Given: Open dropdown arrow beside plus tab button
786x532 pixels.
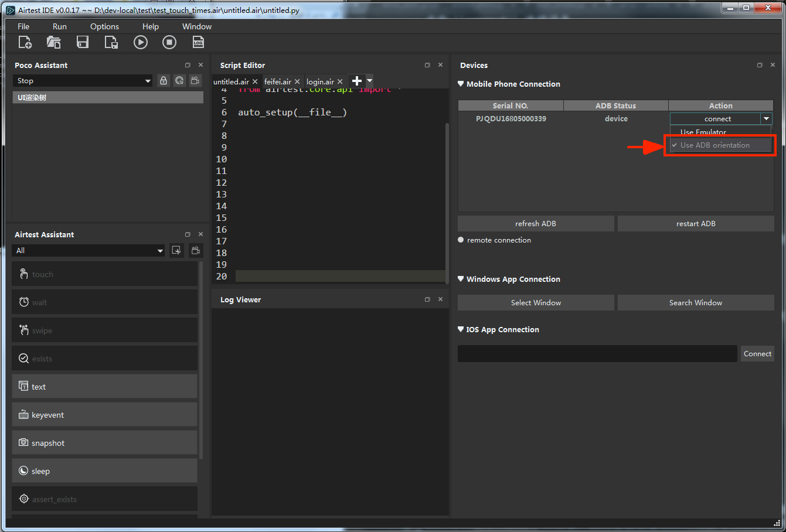Looking at the screenshot, I should 369,81.
